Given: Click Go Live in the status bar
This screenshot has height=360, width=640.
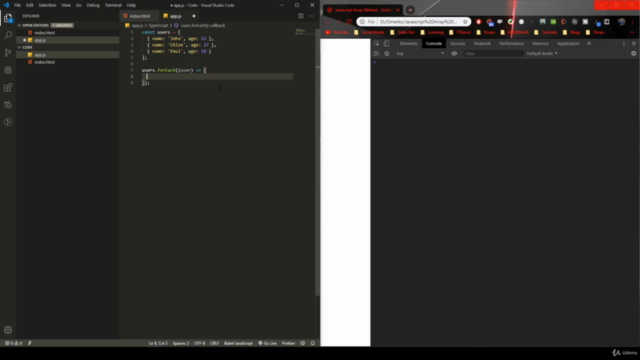Looking at the screenshot, I should 268,343.
